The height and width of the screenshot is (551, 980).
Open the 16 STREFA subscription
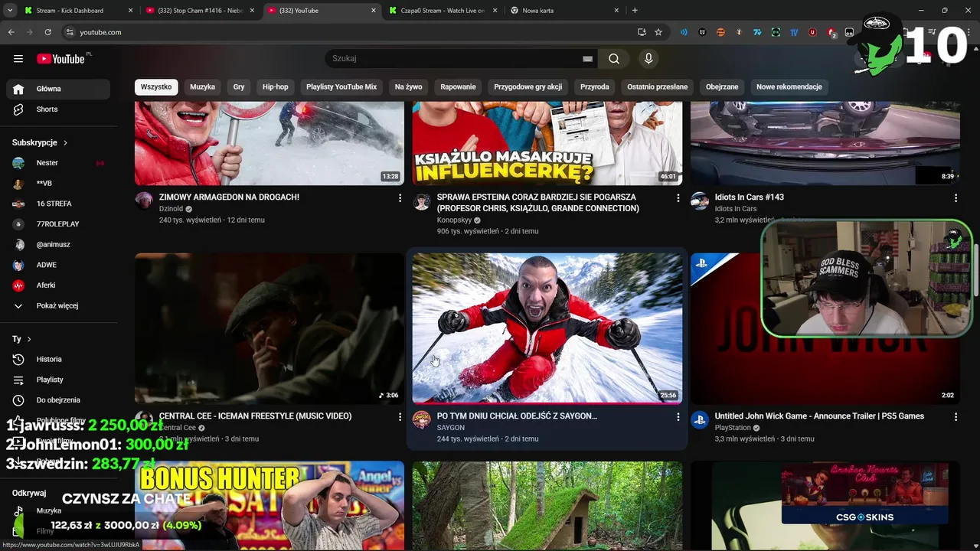click(x=58, y=204)
